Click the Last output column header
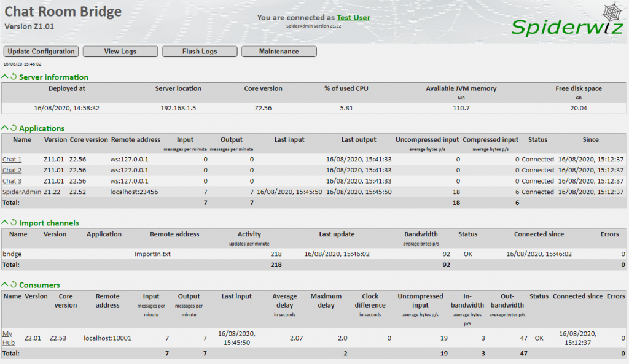Viewport: 629px width, 364px height. click(x=359, y=139)
